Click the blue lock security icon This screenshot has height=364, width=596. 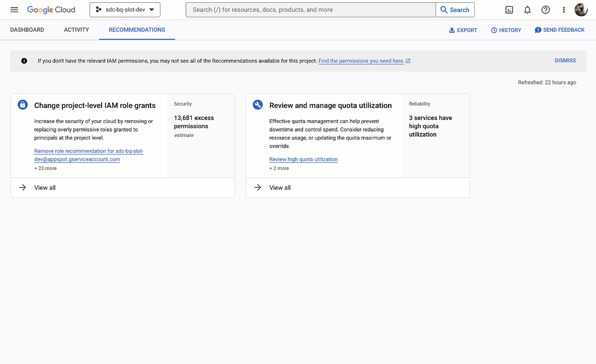pos(23,105)
